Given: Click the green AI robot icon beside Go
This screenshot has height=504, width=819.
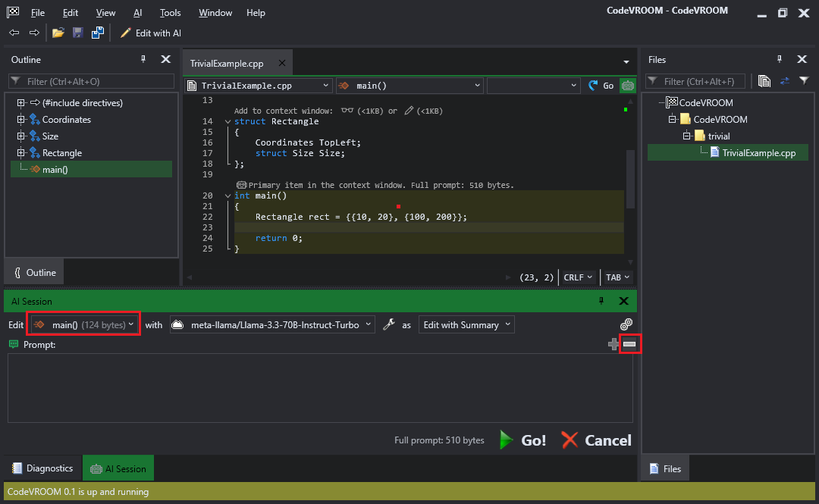Looking at the screenshot, I should pos(627,86).
